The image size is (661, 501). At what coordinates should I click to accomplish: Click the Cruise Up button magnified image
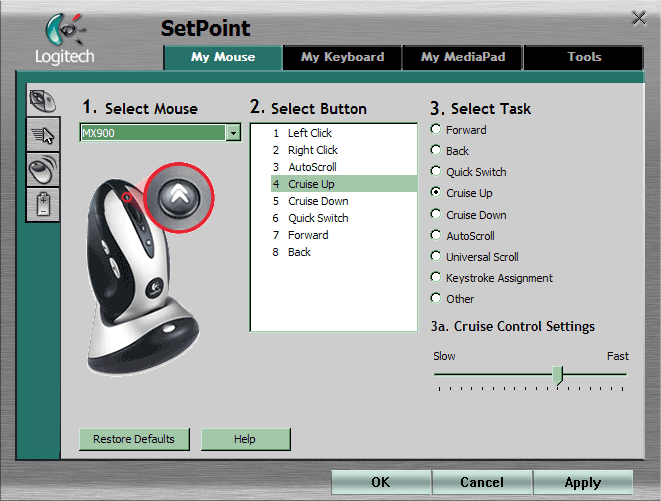coord(179,197)
